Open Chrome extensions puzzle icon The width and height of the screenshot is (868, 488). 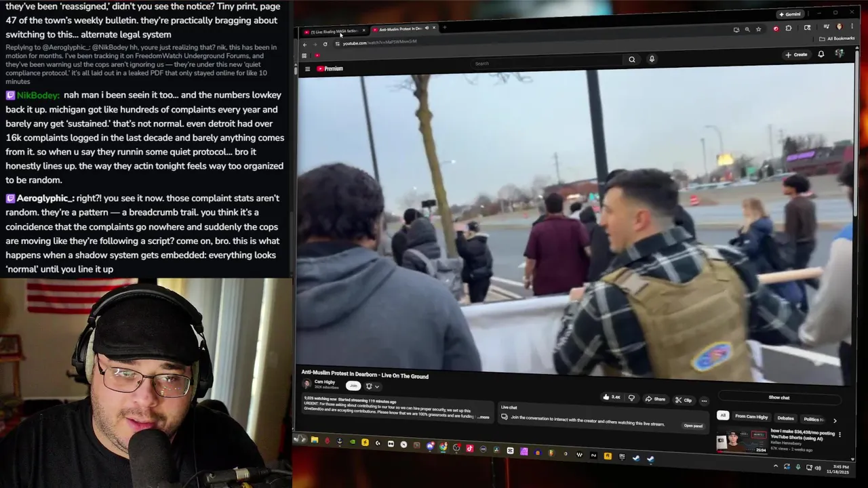tap(789, 28)
